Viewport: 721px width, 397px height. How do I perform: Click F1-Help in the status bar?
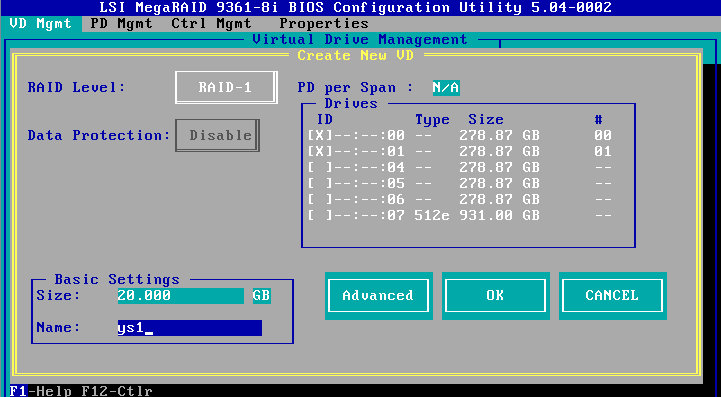coord(41,391)
